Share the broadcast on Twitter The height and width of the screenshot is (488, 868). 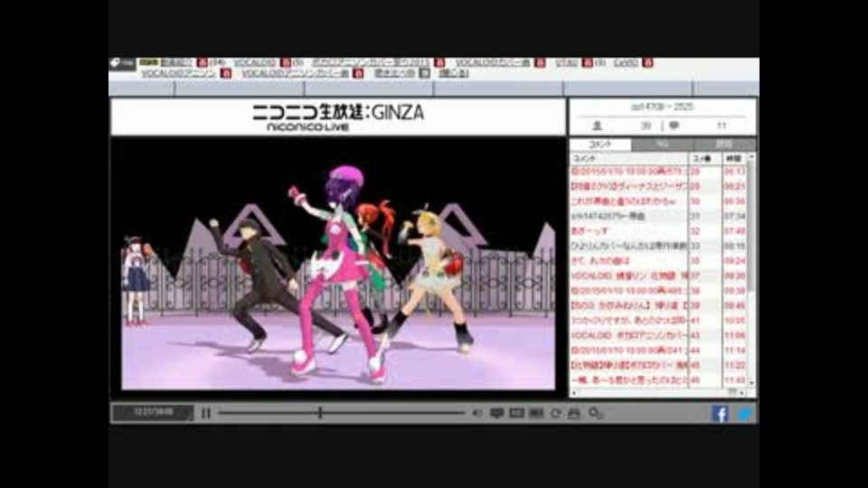point(744,414)
